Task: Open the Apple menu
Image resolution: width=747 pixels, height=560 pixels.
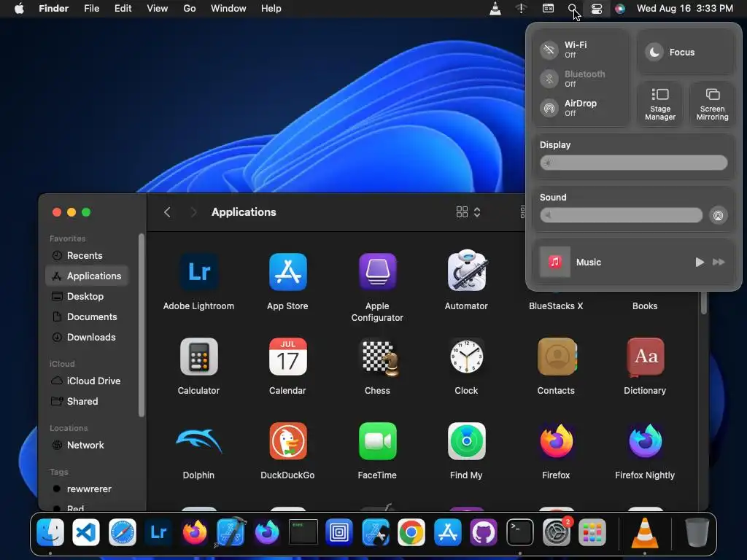Action: (19, 9)
